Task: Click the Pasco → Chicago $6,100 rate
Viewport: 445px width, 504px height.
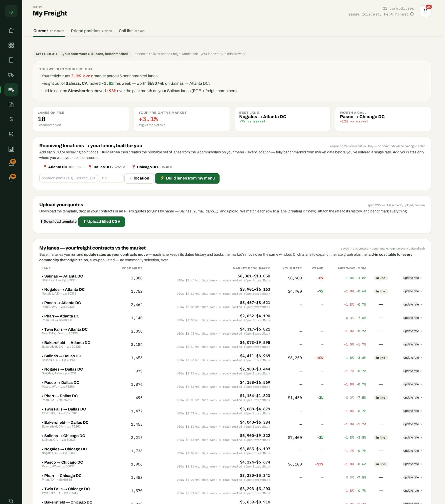Action: coord(295,464)
